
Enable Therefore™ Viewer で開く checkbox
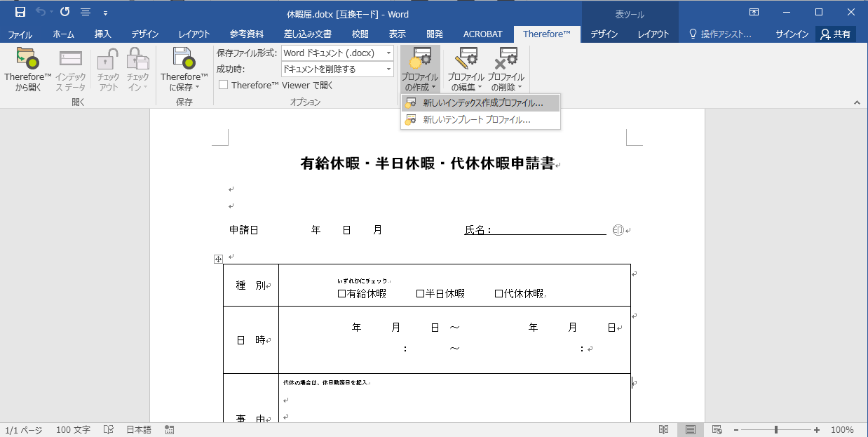pyautogui.click(x=223, y=85)
